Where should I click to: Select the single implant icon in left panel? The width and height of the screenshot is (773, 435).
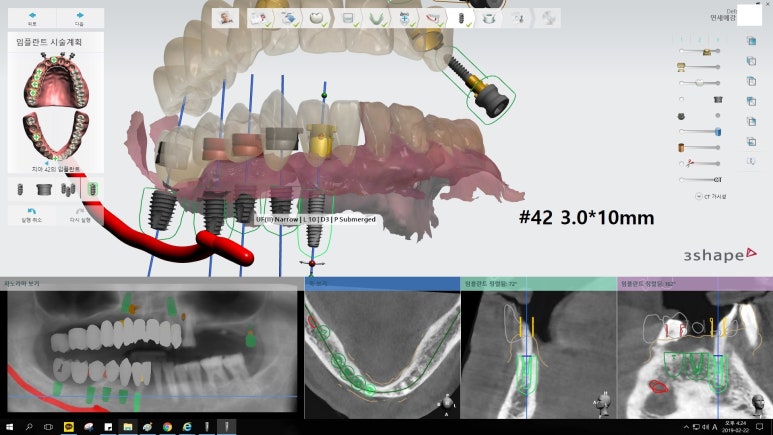(x=18, y=188)
